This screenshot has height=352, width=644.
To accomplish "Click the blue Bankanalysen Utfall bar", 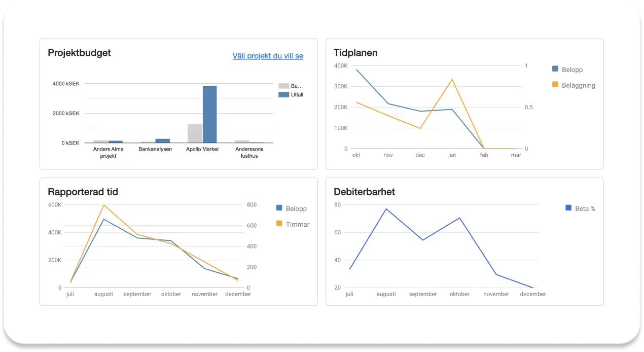I will [163, 140].
